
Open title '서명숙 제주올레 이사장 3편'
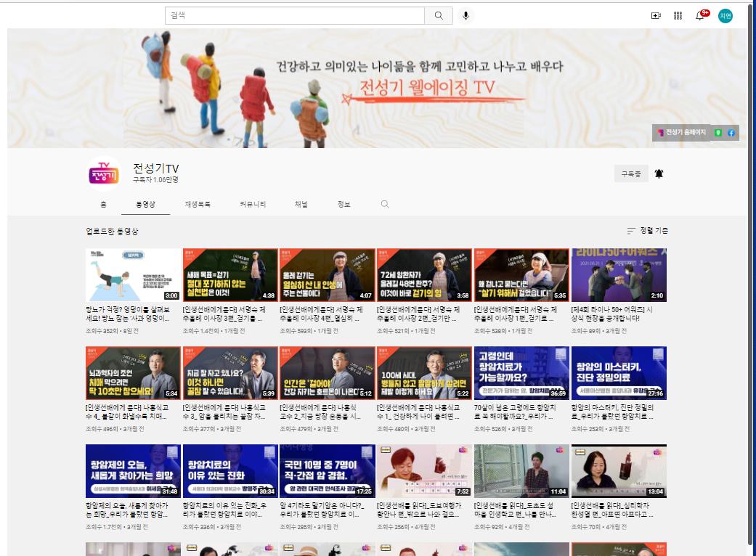(224, 314)
